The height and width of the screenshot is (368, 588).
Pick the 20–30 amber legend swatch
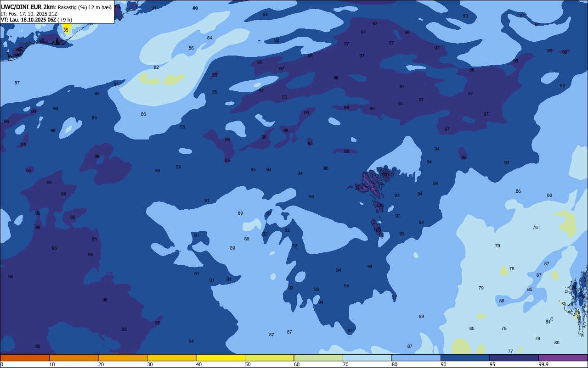click(123, 357)
